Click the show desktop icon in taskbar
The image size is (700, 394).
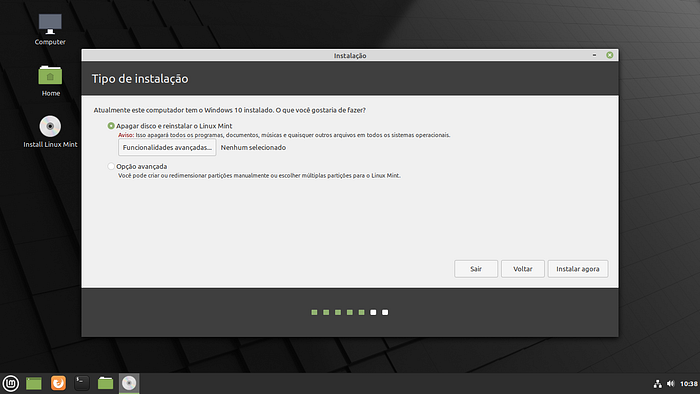point(34,383)
